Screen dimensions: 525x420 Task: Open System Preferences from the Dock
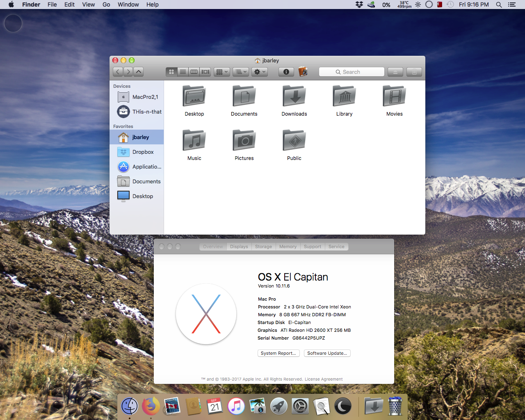[x=300, y=406]
